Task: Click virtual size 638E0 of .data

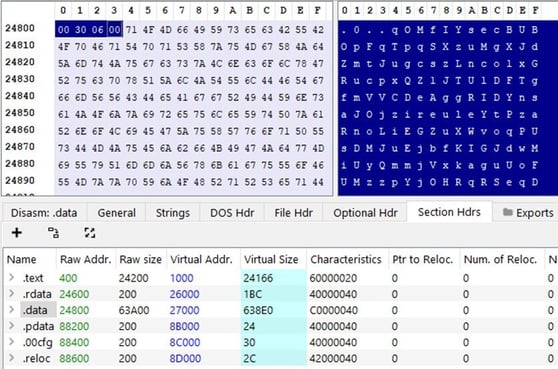Action: pos(258,310)
